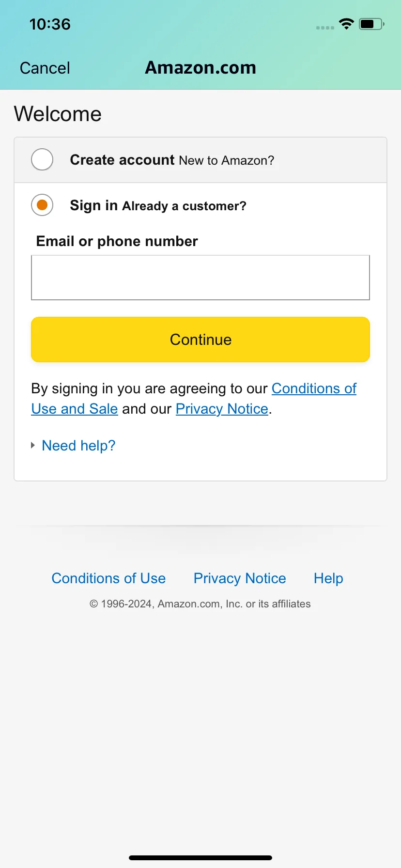Tap the battery indicator icon
The width and height of the screenshot is (401, 868).
(371, 24)
